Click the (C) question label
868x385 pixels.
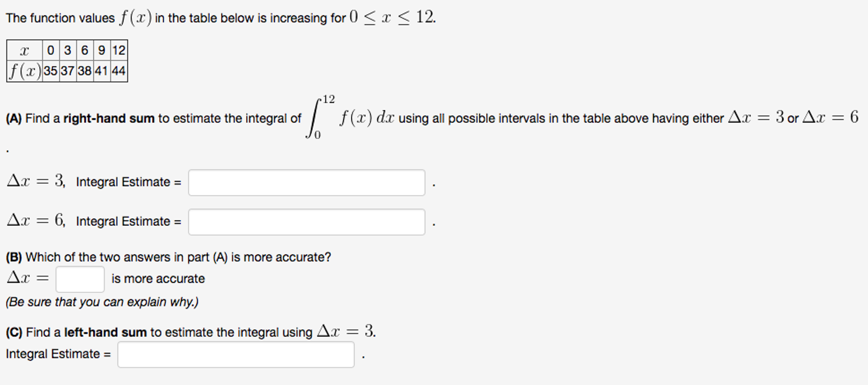[14, 332]
